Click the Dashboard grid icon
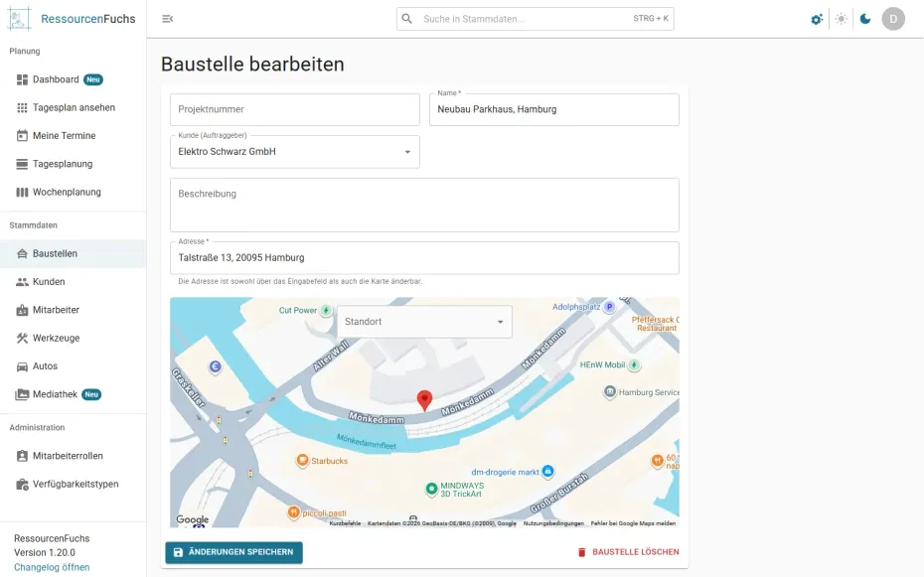The image size is (924, 577). pos(22,79)
